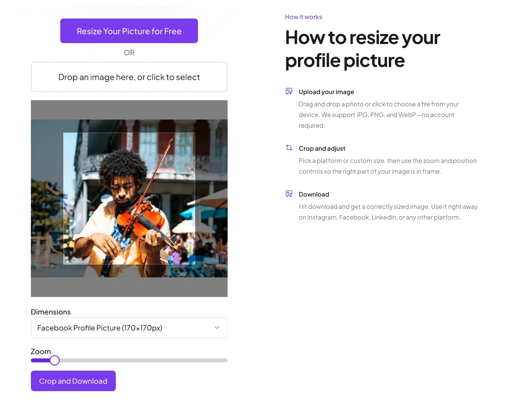Click the Resize Your Picture for Free button
The width and height of the screenshot is (516, 420).
click(129, 31)
